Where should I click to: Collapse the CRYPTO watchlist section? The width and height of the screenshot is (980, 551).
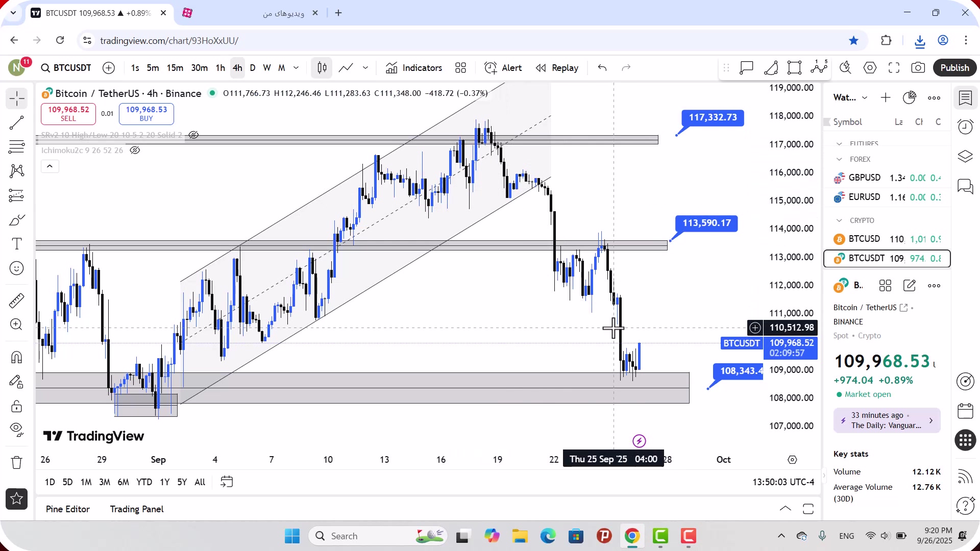840,220
